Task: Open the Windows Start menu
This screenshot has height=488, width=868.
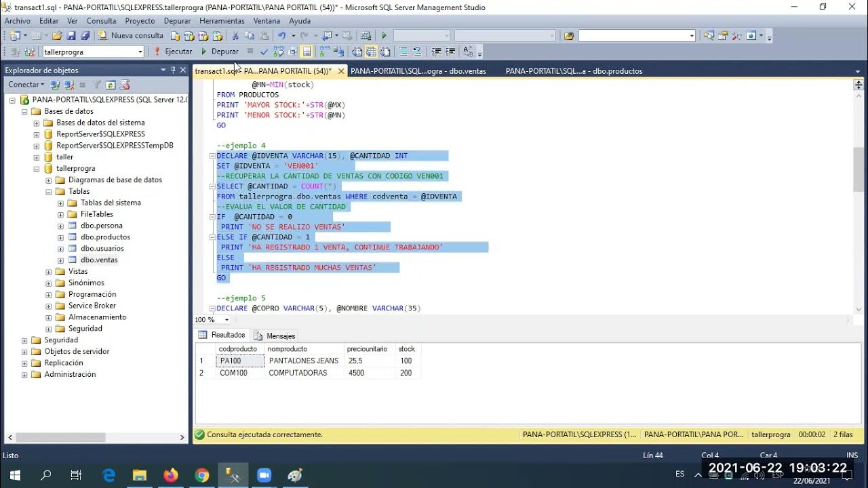Action: [x=15, y=475]
